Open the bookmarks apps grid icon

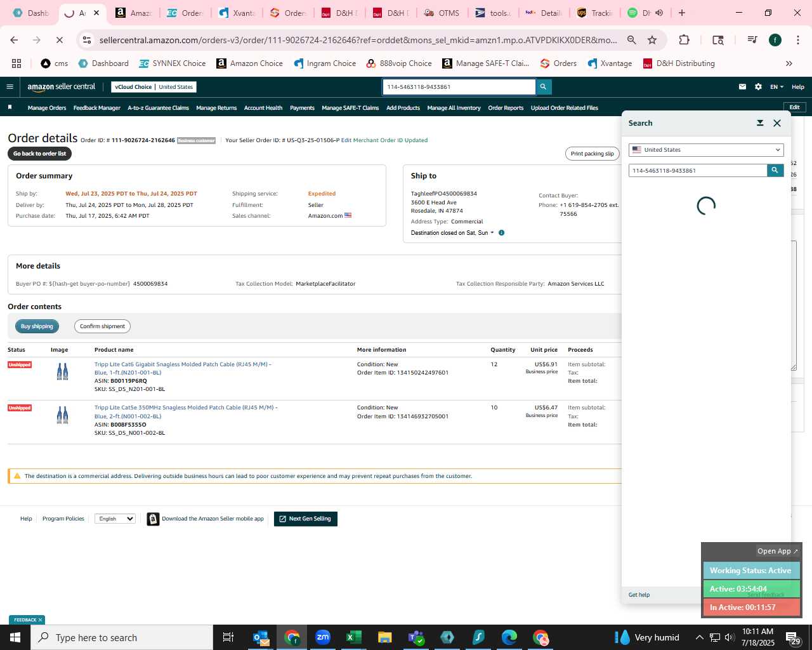(16, 63)
